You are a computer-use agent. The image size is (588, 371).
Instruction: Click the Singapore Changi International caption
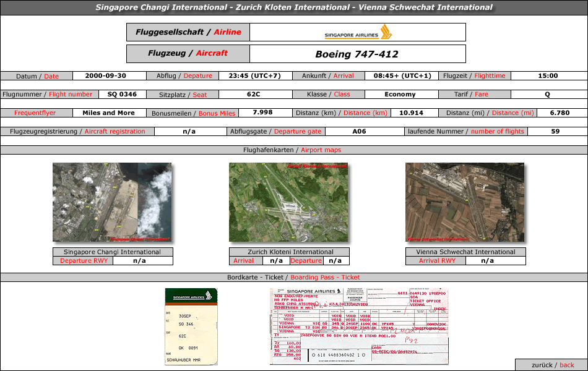[112, 252]
